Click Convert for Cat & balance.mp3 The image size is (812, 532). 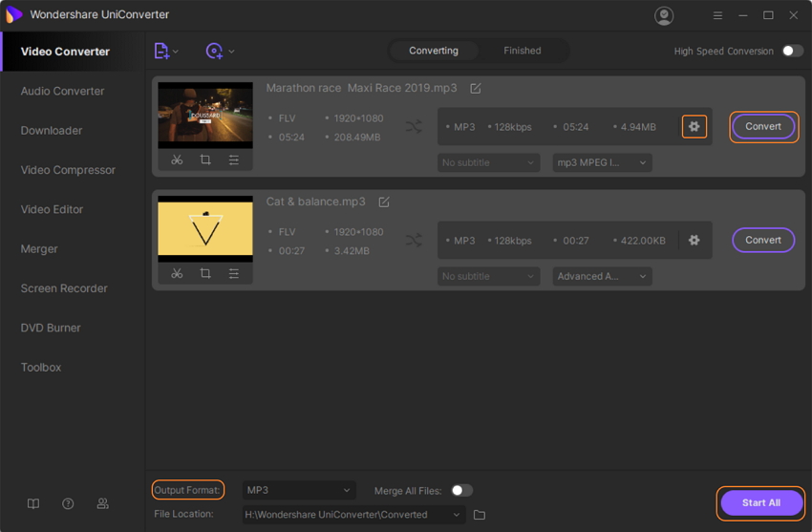coord(762,240)
